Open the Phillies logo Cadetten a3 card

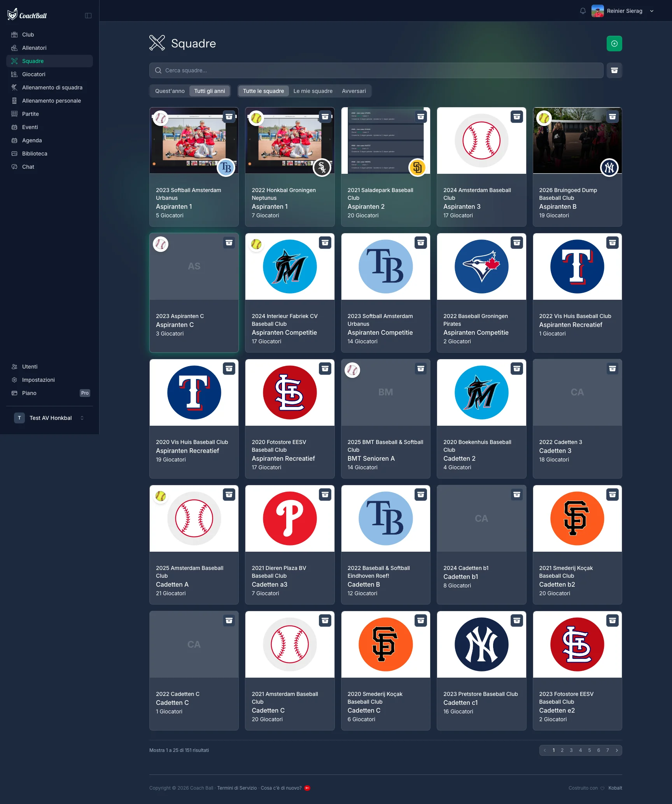[x=290, y=519]
